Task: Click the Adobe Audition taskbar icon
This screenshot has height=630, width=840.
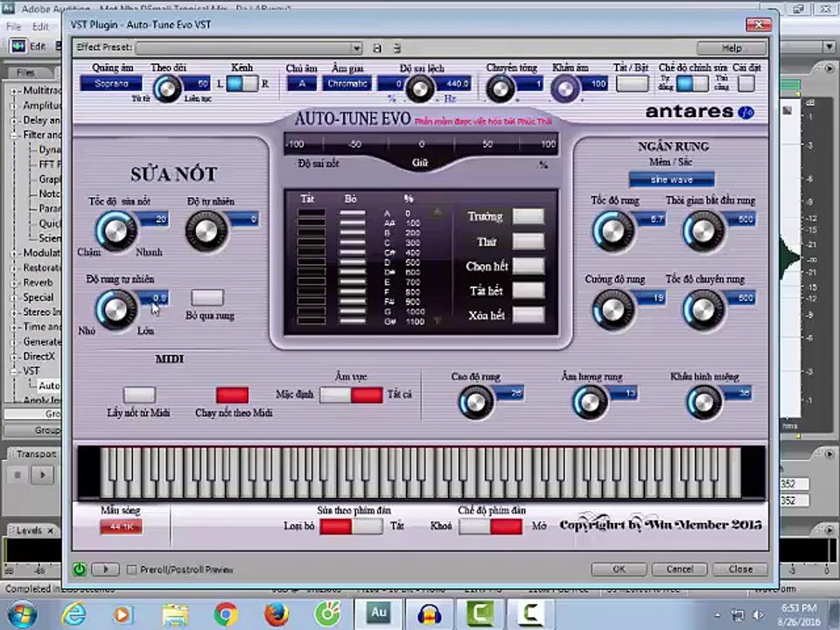Action: (x=379, y=614)
